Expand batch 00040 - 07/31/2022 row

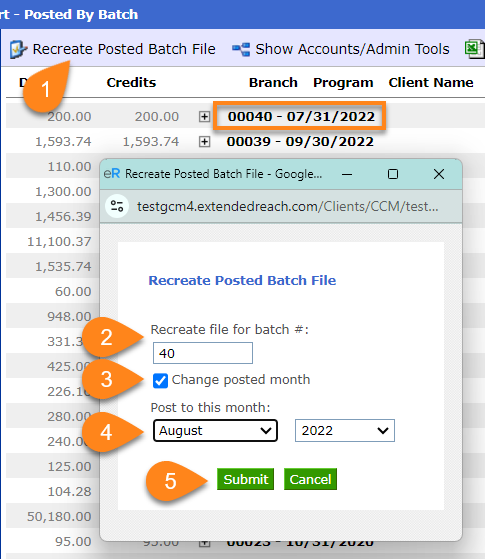point(204,117)
